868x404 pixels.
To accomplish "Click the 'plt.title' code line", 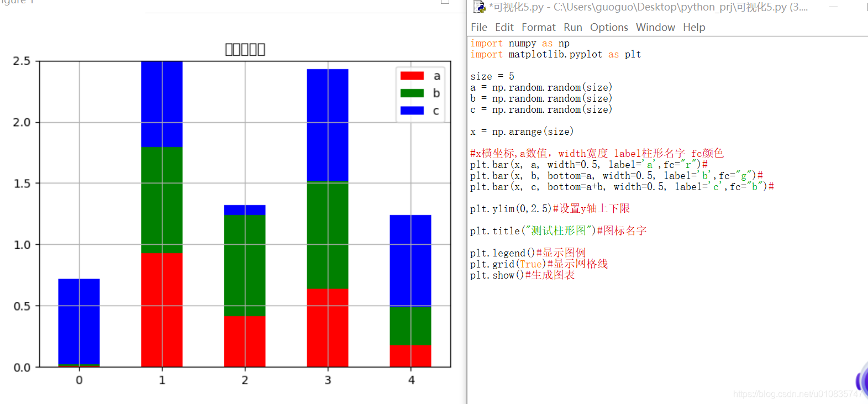I will 559,231.
